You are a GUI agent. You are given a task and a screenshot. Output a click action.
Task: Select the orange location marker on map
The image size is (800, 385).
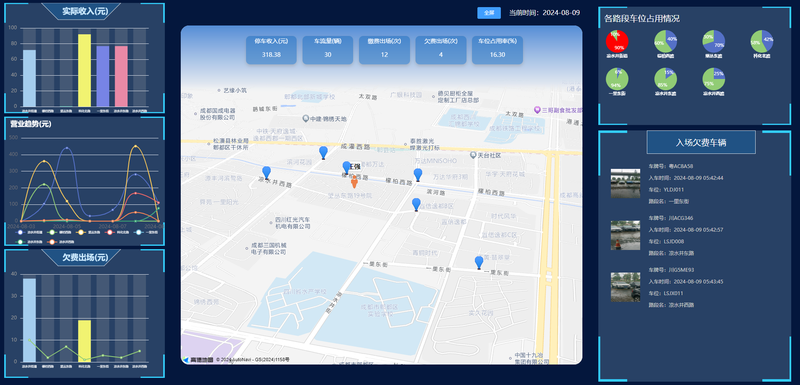pos(354,182)
